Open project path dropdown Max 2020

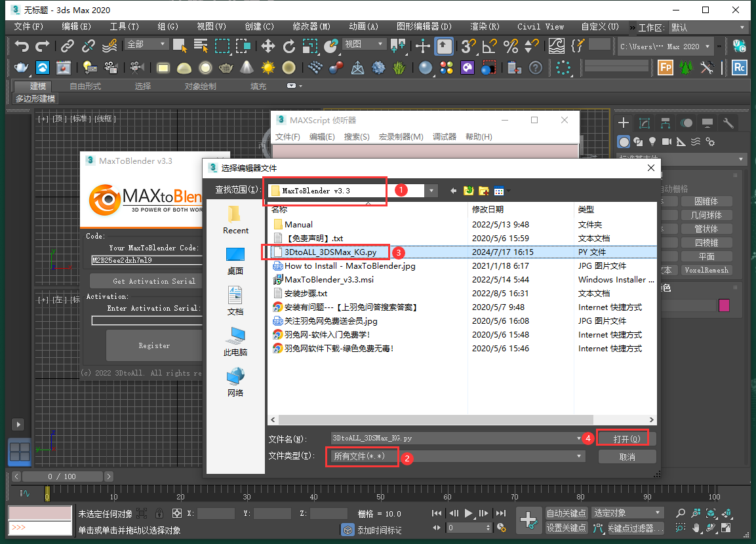(x=664, y=47)
